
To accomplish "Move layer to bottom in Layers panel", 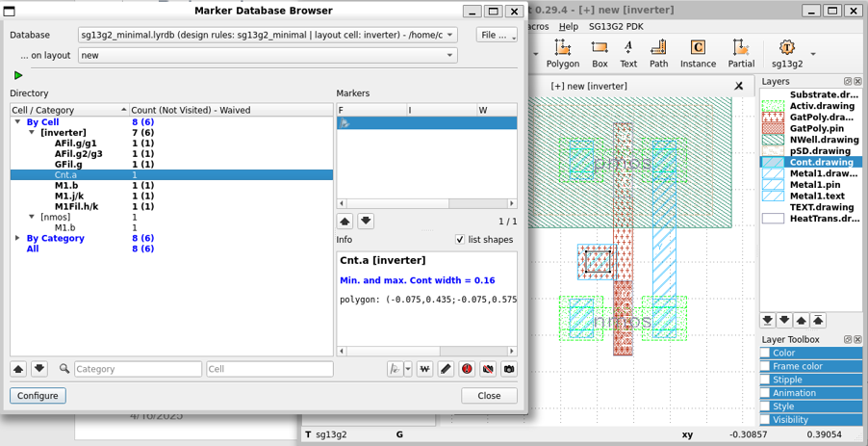I will [x=768, y=320].
